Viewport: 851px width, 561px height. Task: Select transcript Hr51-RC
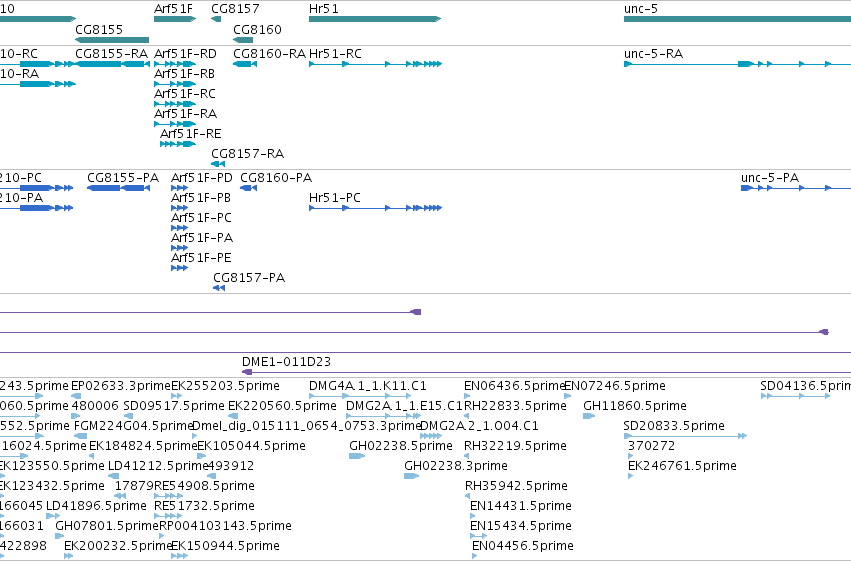(375, 64)
